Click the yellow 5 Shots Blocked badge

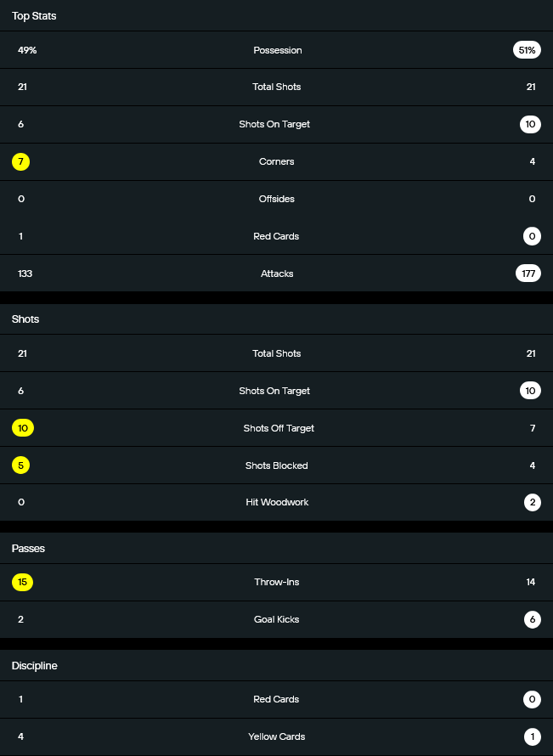pos(21,465)
